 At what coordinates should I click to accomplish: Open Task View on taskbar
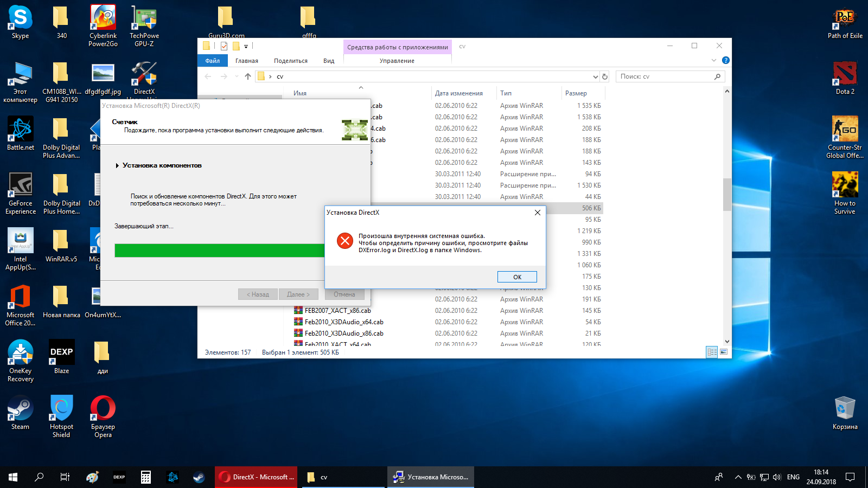(x=65, y=477)
